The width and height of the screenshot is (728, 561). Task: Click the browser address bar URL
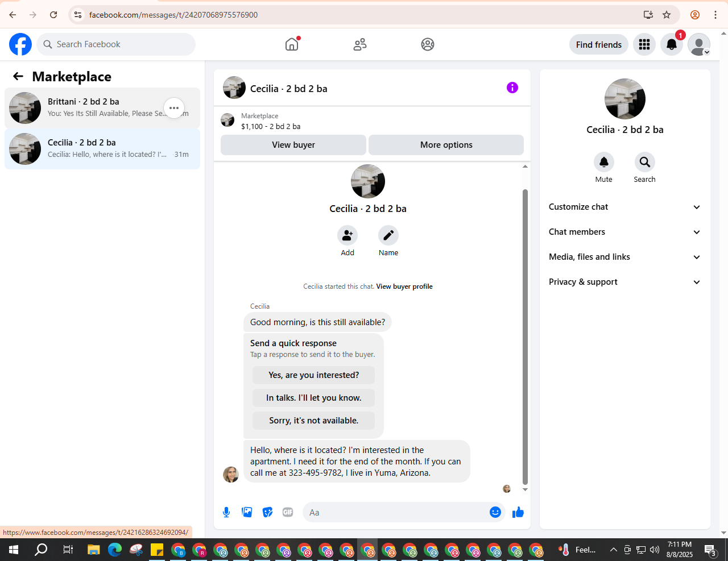click(x=173, y=15)
